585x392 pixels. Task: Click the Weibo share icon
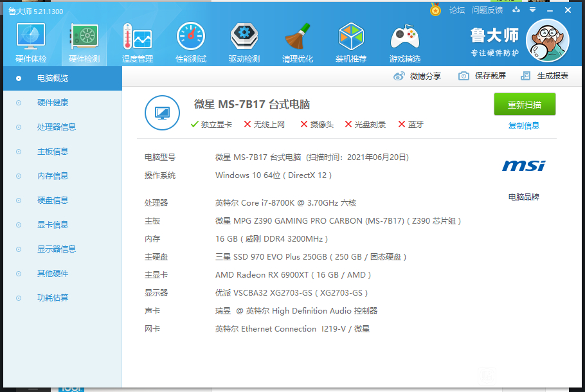(x=399, y=76)
